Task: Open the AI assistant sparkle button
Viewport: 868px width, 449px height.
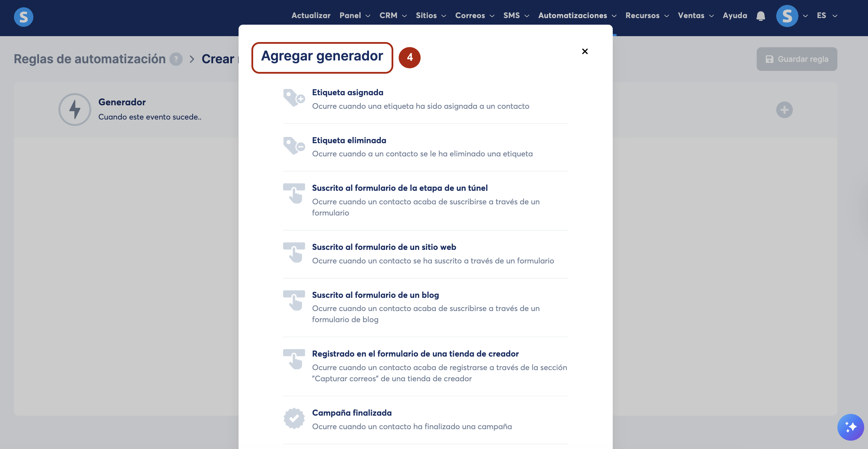Action: coord(850,427)
